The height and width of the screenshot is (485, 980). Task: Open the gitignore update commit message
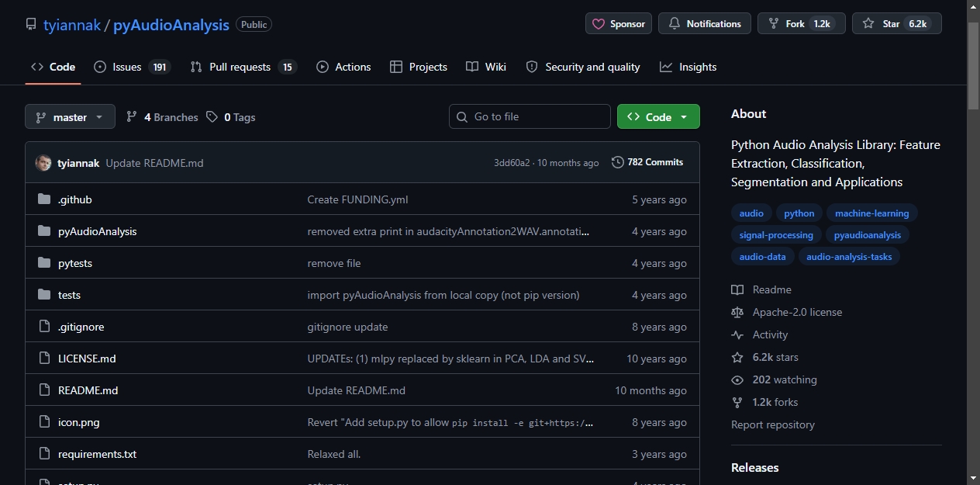(x=347, y=327)
